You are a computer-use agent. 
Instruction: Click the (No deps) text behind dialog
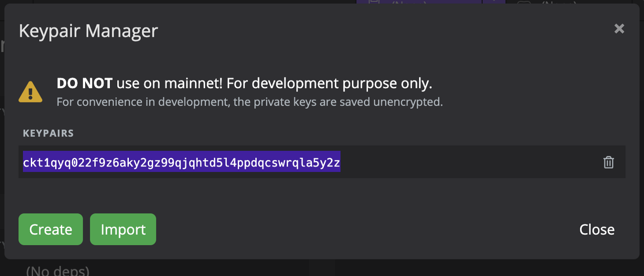pyautogui.click(x=57, y=270)
